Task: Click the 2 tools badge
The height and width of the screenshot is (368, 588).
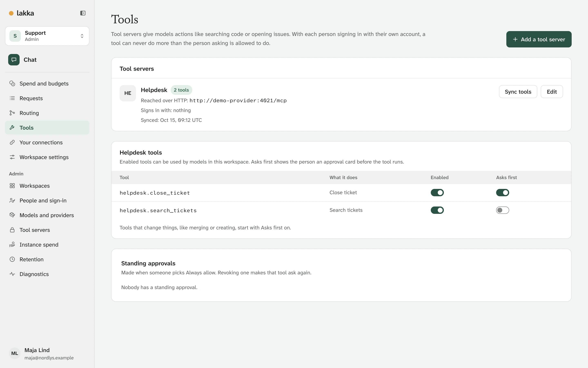Action: click(181, 90)
